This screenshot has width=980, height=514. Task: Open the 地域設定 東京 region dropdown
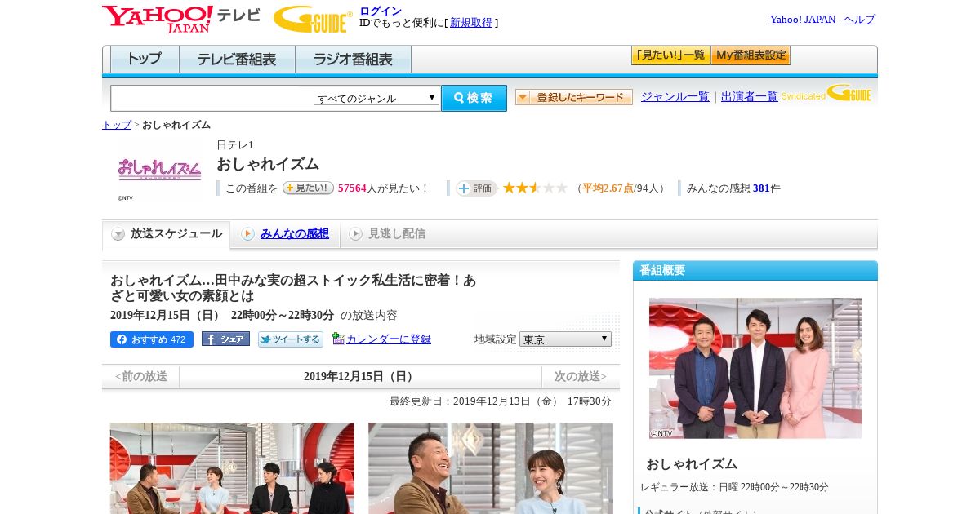[565, 339]
